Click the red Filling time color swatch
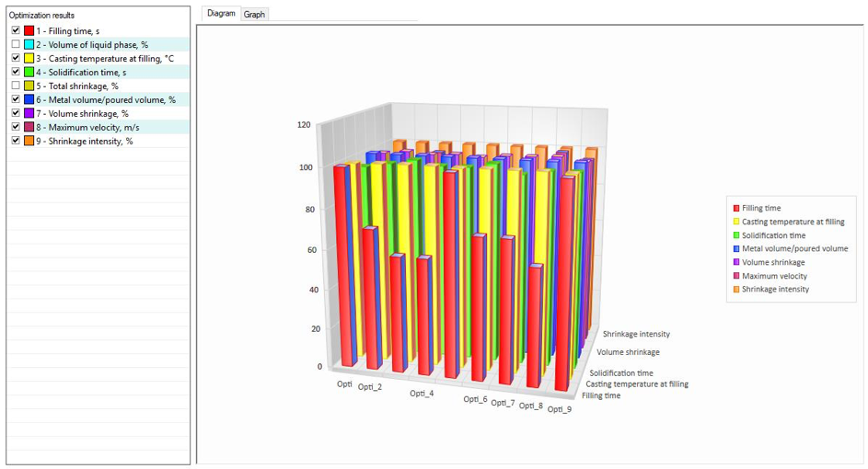Viewport: 868px width, 469px height. tap(29, 31)
